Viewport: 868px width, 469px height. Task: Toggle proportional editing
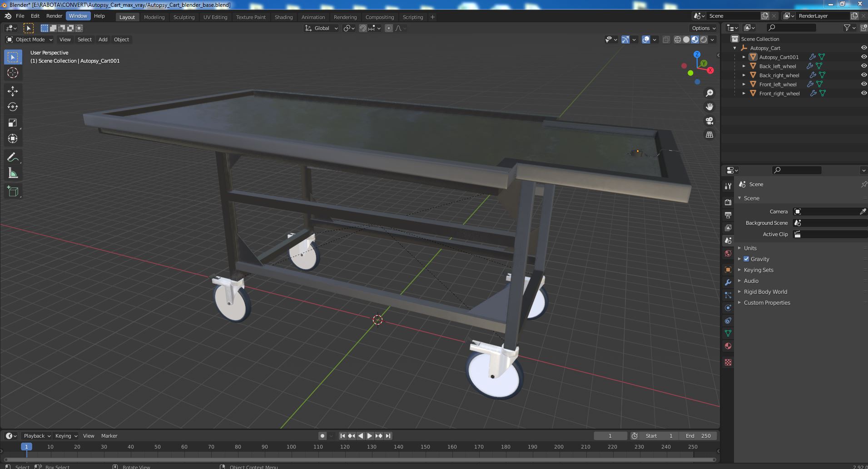[x=389, y=28]
